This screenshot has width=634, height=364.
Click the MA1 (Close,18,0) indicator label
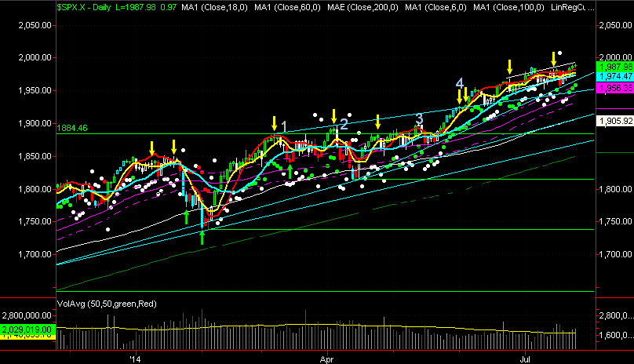[214, 7]
